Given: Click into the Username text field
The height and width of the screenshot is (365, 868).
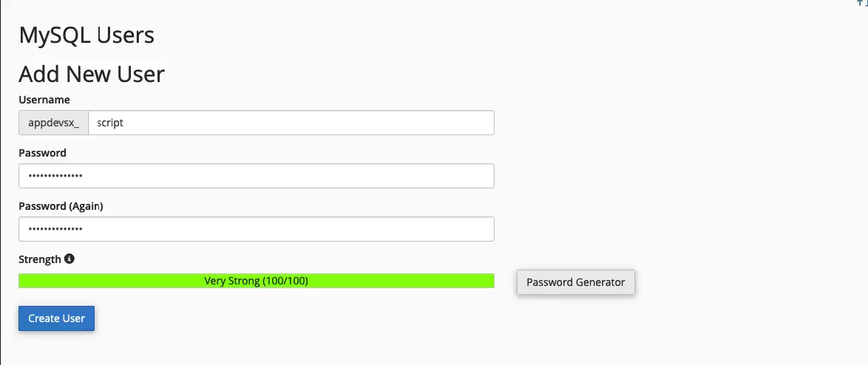Looking at the screenshot, I should (291, 123).
